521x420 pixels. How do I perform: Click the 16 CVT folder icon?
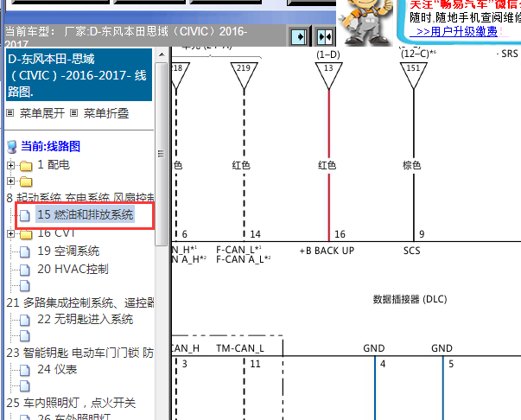(x=26, y=234)
